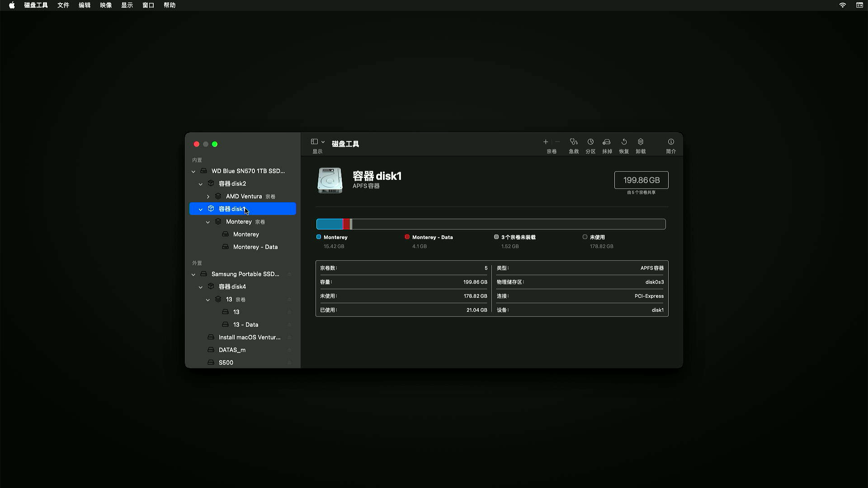This screenshot has width=868, height=488.
Task: Click the 恢复 restore tool
Action: (624, 145)
